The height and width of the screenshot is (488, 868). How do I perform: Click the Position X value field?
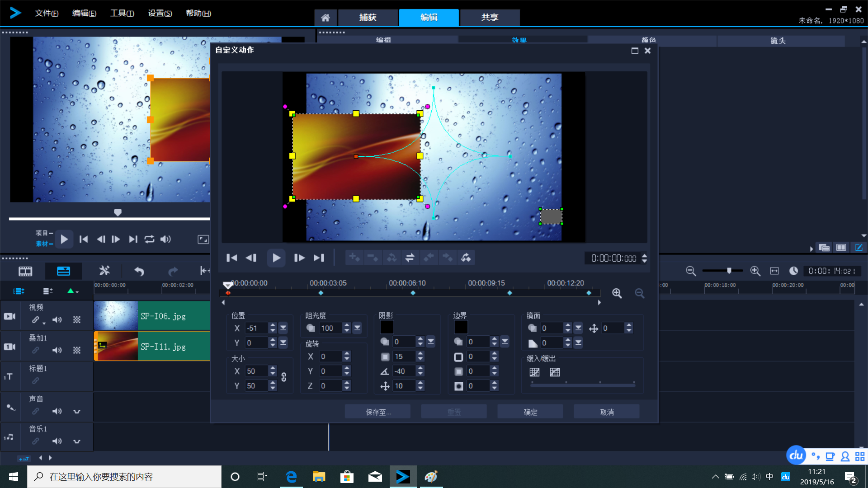coord(256,328)
